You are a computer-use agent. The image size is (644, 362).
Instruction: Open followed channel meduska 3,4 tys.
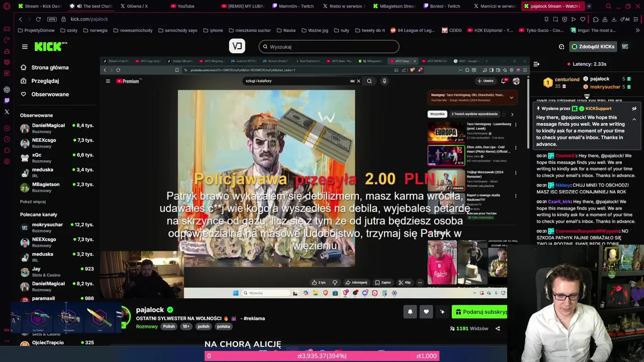tap(57, 172)
